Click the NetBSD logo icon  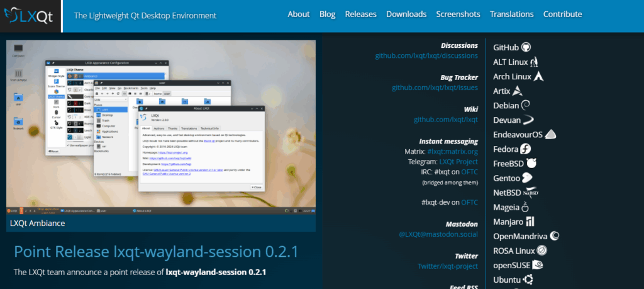531,193
